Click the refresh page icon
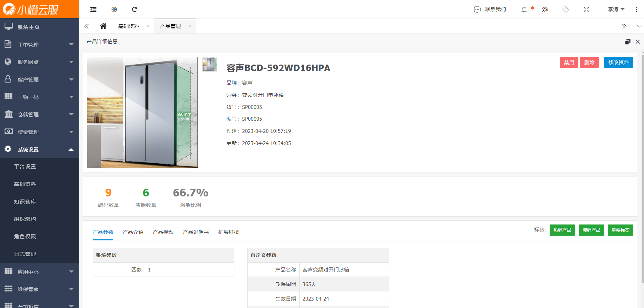Image resolution: width=644 pixels, height=308 pixels. (x=135, y=9)
